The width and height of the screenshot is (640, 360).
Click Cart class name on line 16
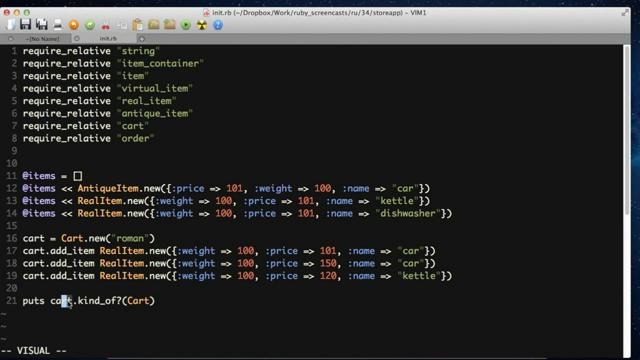(72, 238)
